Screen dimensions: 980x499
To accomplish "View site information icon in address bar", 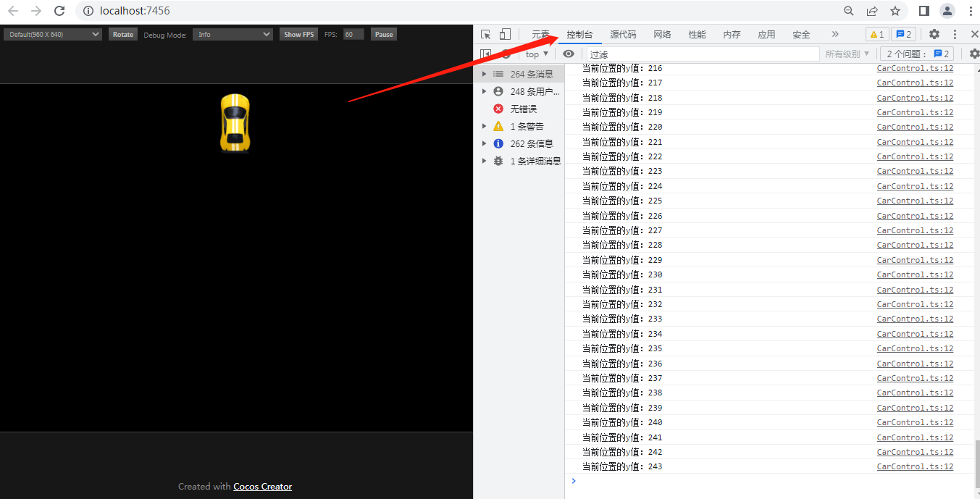I will pos(88,11).
